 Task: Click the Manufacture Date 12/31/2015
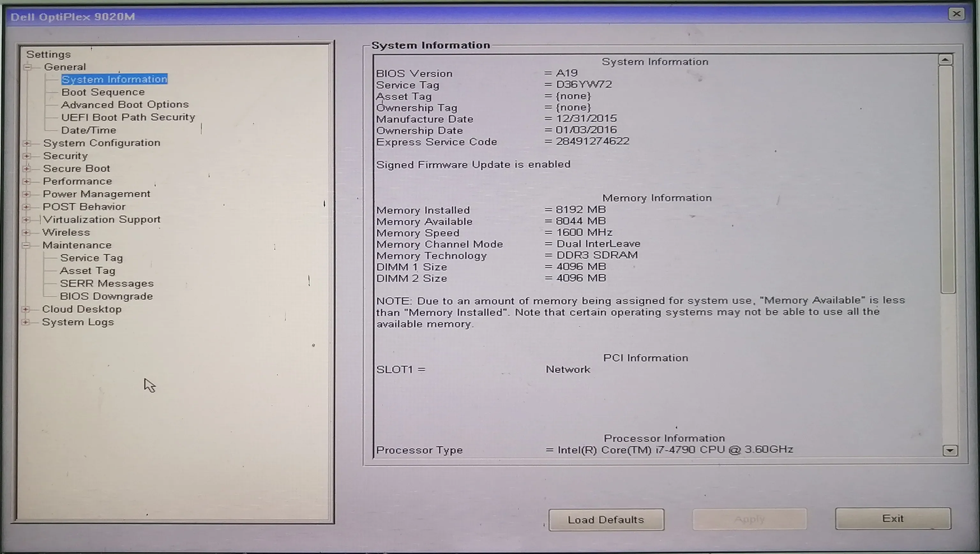[x=586, y=119]
